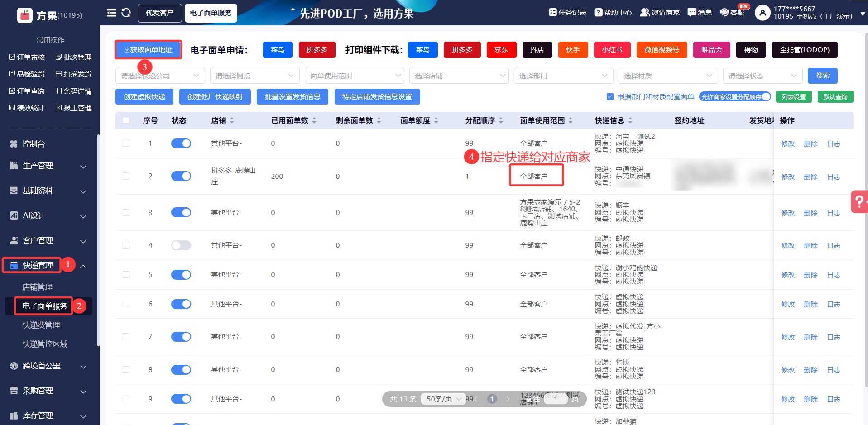Click the blue 搜索 search button
868x425 pixels.
823,76
